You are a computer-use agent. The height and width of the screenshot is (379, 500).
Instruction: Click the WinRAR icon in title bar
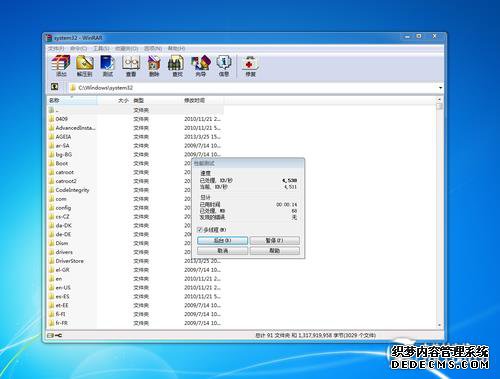(49, 38)
